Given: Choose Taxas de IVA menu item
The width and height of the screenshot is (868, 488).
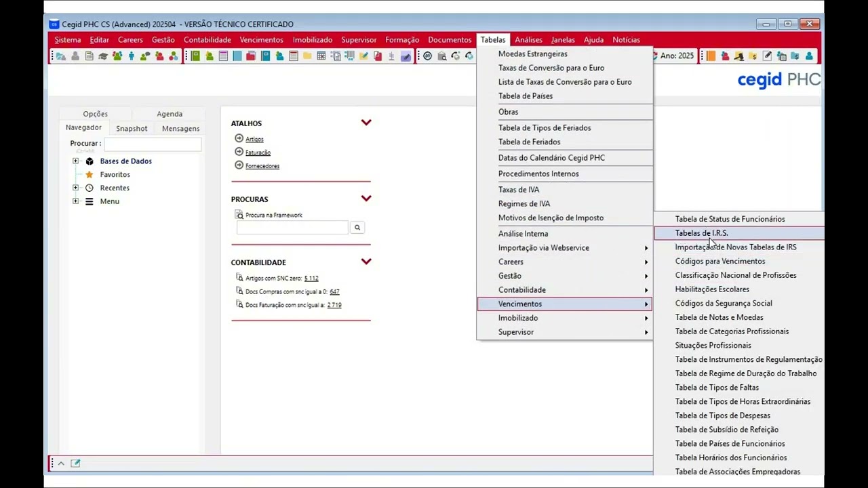Looking at the screenshot, I should coord(565,190).
